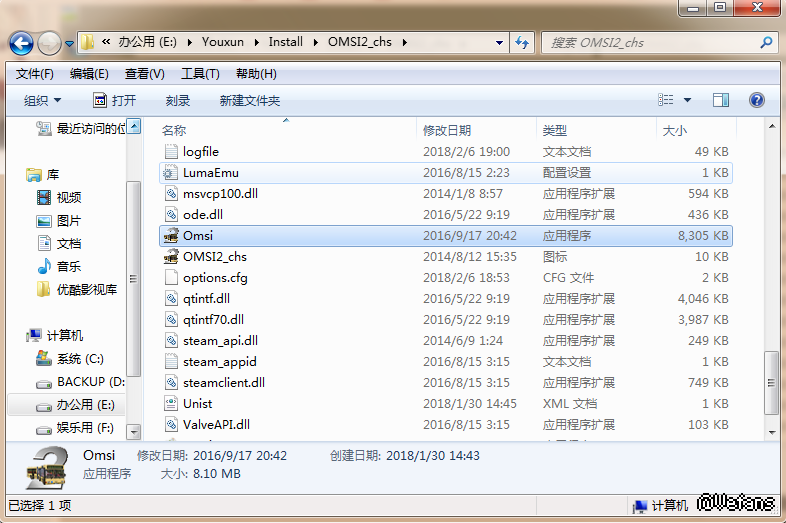The image size is (786, 523).
Task: Open the 视频 library
Action: (59, 198)
